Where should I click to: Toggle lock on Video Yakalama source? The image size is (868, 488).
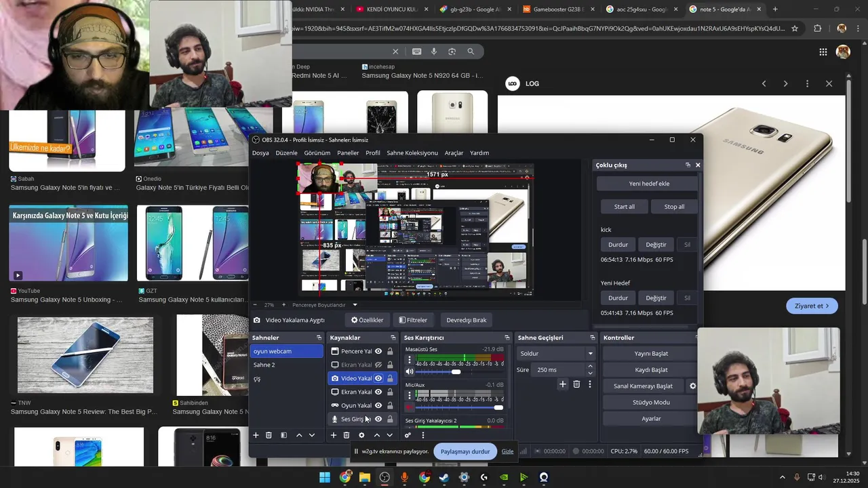[390, 378]
